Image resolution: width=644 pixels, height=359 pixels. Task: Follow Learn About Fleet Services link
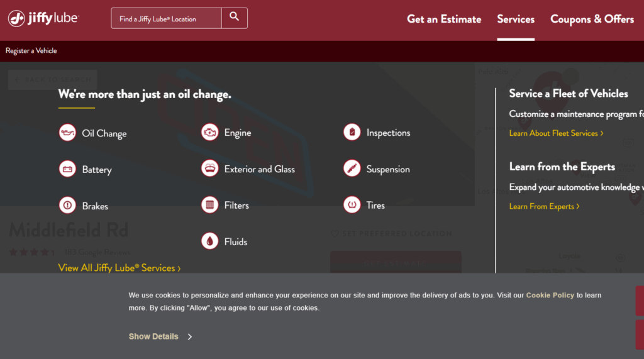coord(556,133)
